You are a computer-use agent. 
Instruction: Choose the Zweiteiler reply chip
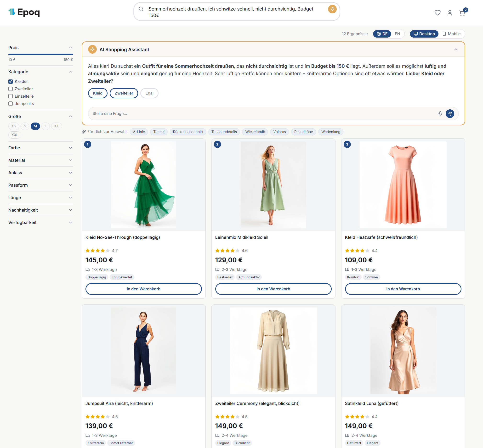124,93
